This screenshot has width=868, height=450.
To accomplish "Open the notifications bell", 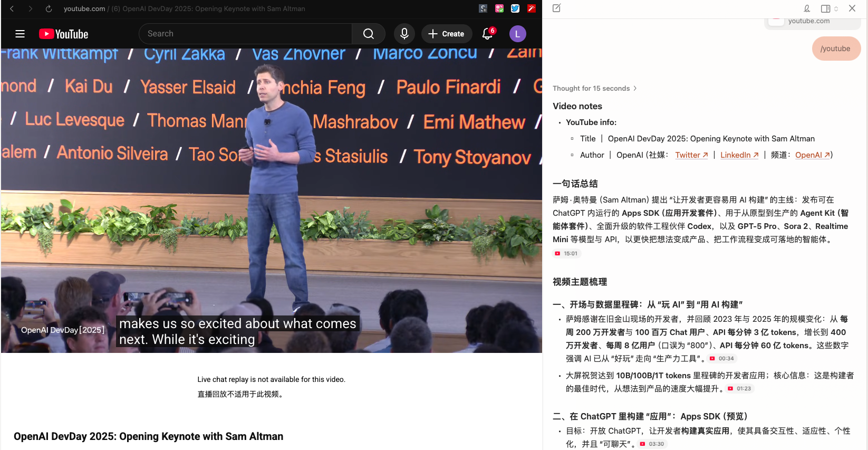I will (x=487, y=34).
